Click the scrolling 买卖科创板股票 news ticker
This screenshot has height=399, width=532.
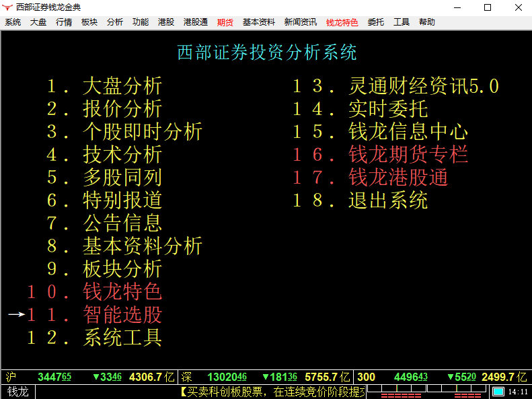273,392
